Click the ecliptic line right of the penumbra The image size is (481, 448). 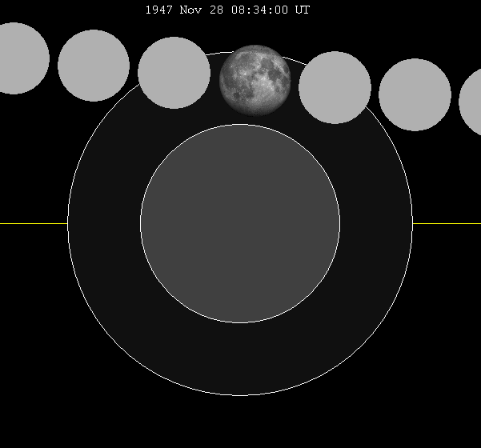447,224
